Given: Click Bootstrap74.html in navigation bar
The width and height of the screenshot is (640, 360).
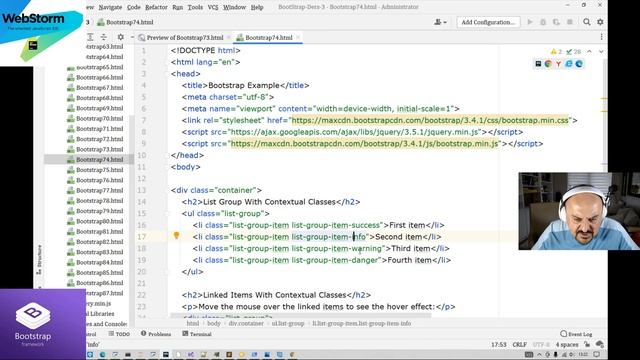Looking at the screenshot, I should point(125,22).
